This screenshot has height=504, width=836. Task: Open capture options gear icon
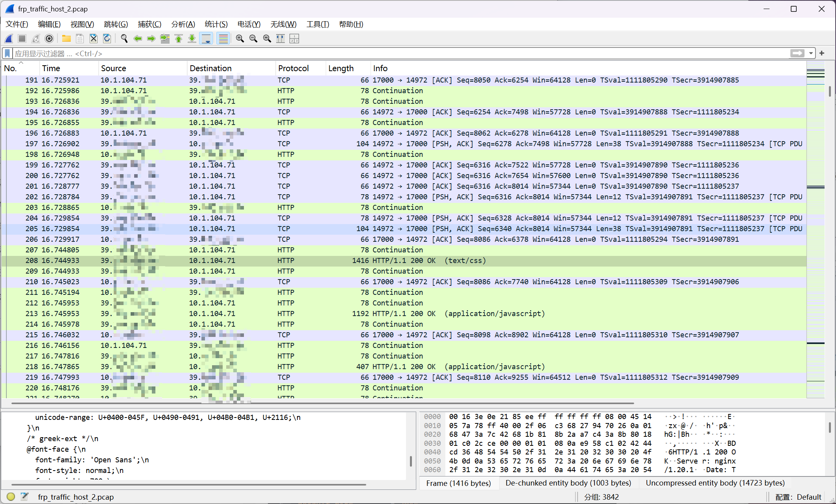coord(49,39)
